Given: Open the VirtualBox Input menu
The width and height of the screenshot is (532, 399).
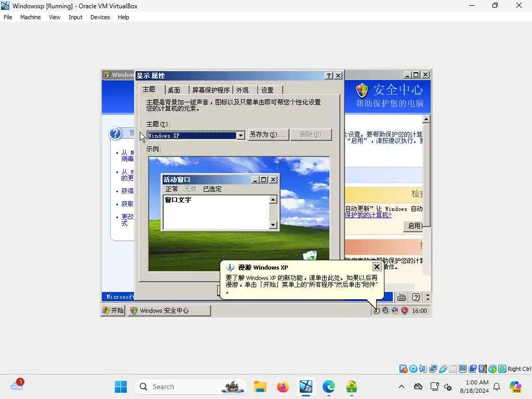Looking at the screenshot, I should 75,17.
